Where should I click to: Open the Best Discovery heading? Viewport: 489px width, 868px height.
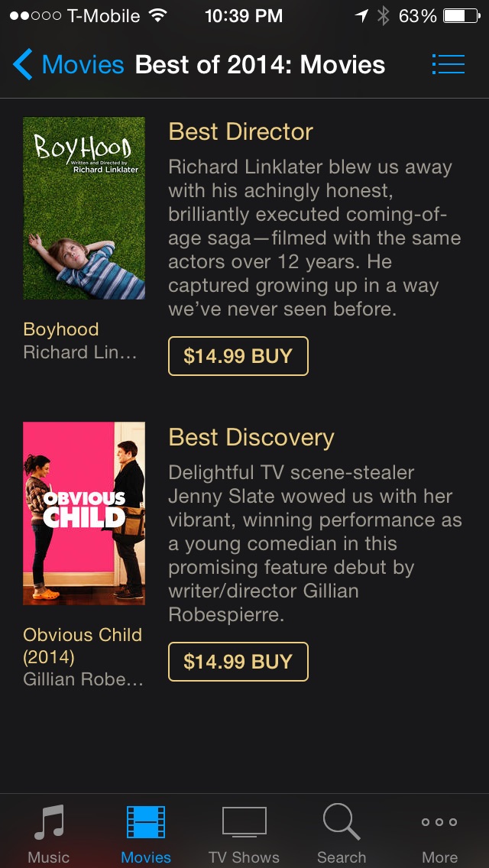[251, 437]
